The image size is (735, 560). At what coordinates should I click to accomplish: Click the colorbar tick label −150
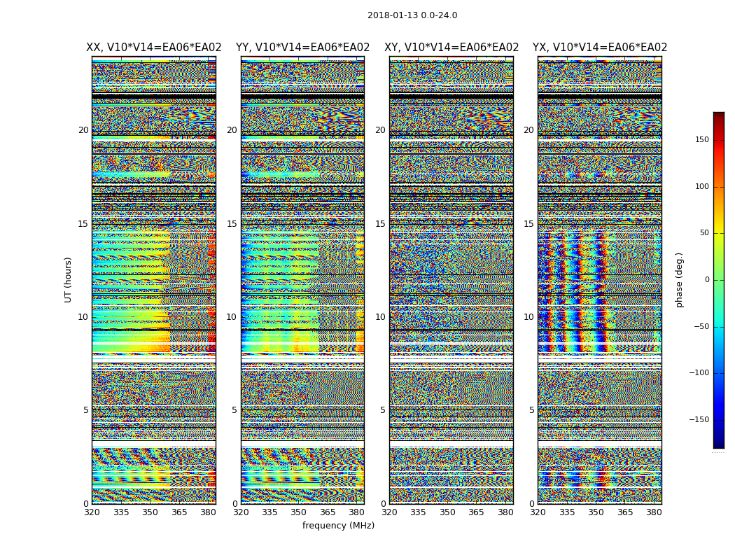point(699,419)
